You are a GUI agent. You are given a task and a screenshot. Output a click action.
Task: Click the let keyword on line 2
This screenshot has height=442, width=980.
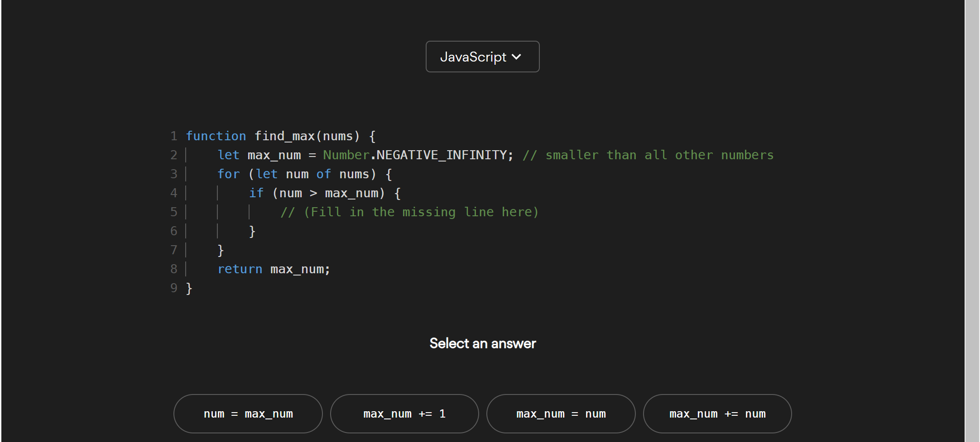coord(228,155)
